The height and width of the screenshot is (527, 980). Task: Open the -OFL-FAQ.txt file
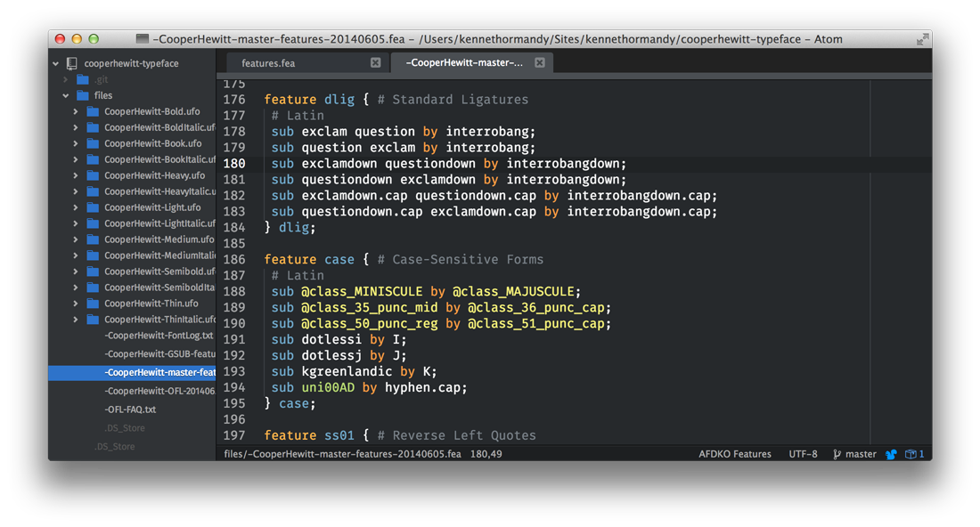[130, 409]
